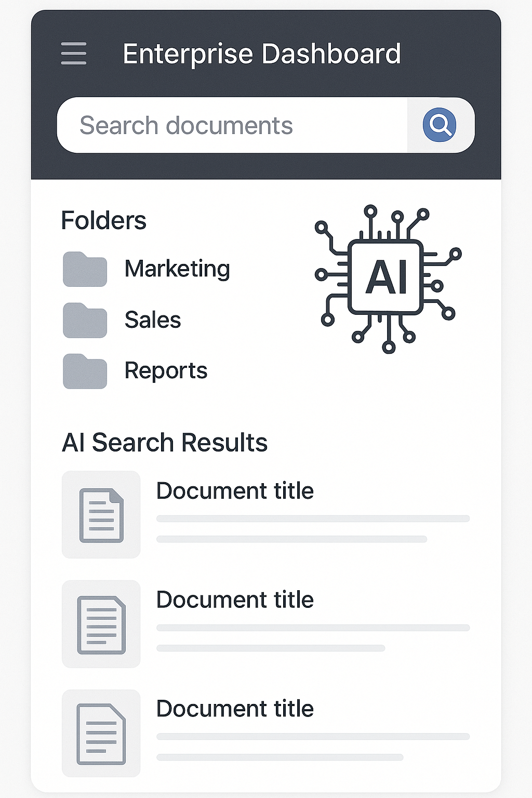Select the Reports folder label
This screenshot has width=532, height=798.
165,370
